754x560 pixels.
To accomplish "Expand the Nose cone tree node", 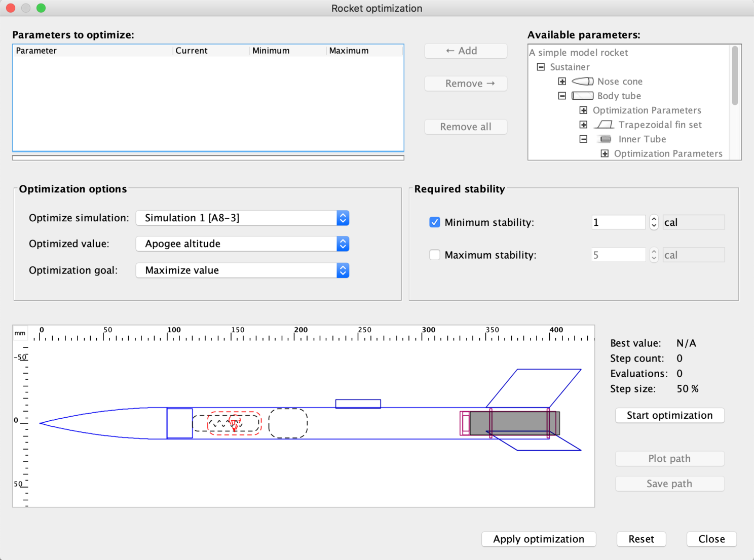I will coord(562,82).
